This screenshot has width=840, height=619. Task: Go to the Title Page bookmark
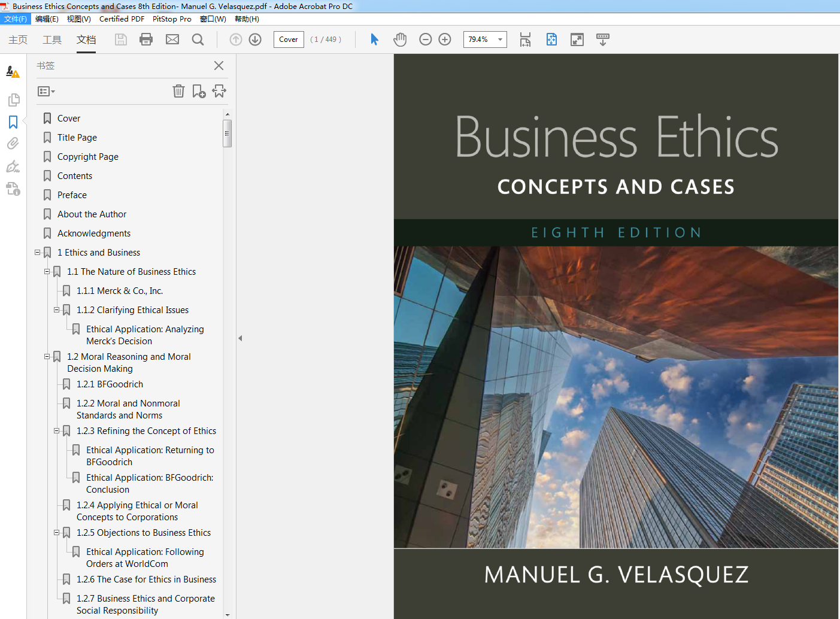tap(77, 138)
